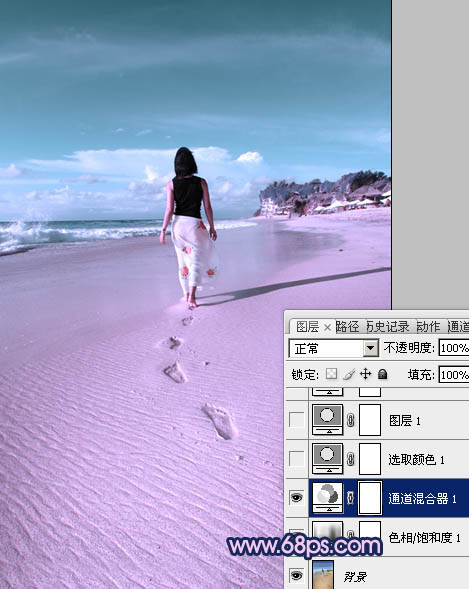Image resolution: width=469 pixels, height=589 pixels.
Task: Toggle the 图层 1 mask link icon
Action: (350, 420)
